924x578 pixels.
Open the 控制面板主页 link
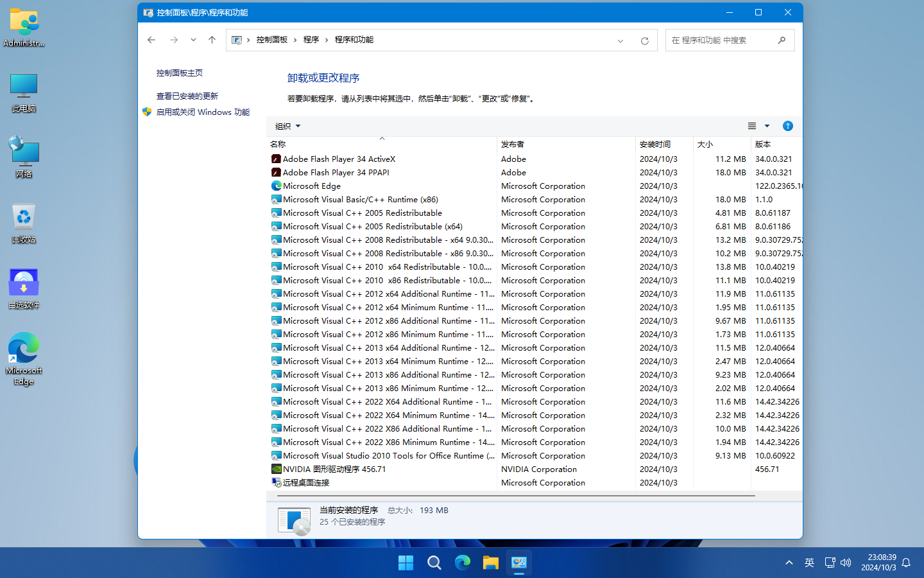coord(180,73)
